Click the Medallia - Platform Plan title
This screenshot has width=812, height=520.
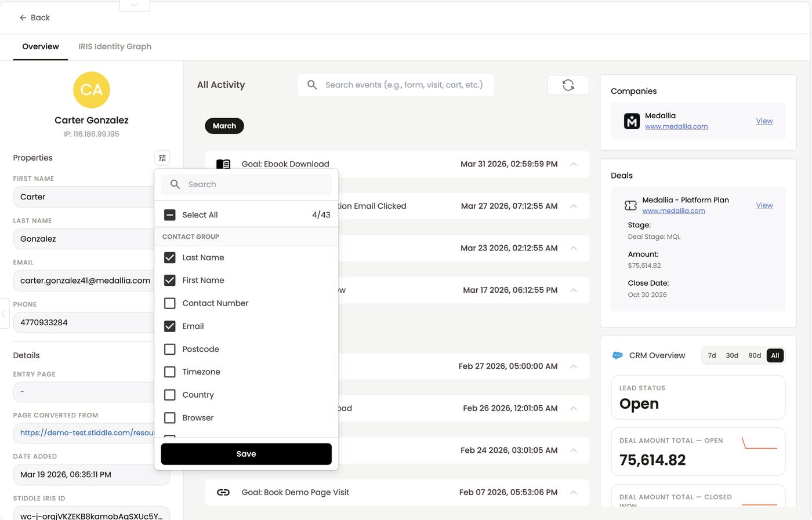pyautogui.click(x=686, y=200)
